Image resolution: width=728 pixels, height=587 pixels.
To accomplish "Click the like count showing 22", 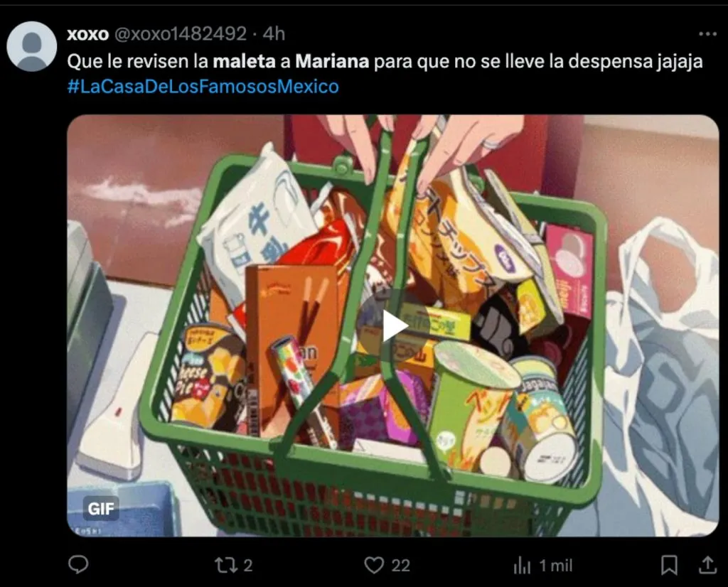I will point(400,565).
